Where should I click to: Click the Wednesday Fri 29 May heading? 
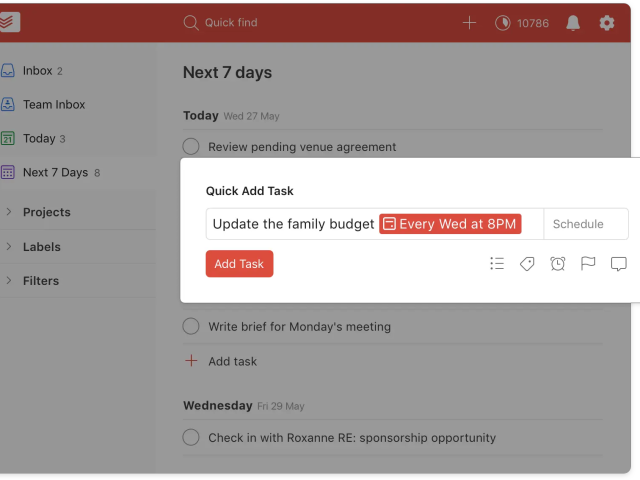click(244, 406)
